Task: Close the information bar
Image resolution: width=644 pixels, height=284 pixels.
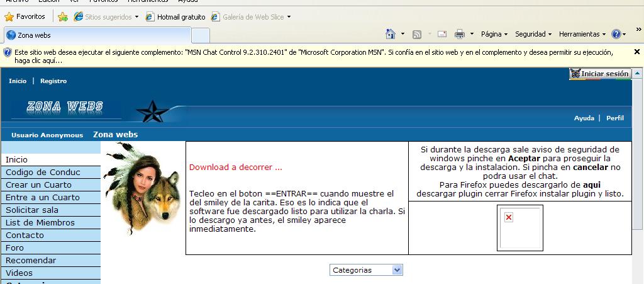Action: (x=637, y=52)
